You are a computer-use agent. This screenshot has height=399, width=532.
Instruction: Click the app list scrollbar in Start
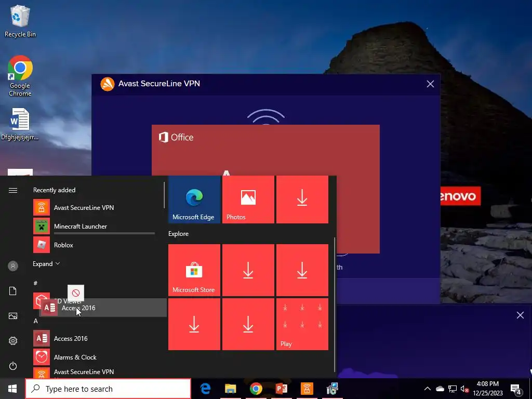164,195
